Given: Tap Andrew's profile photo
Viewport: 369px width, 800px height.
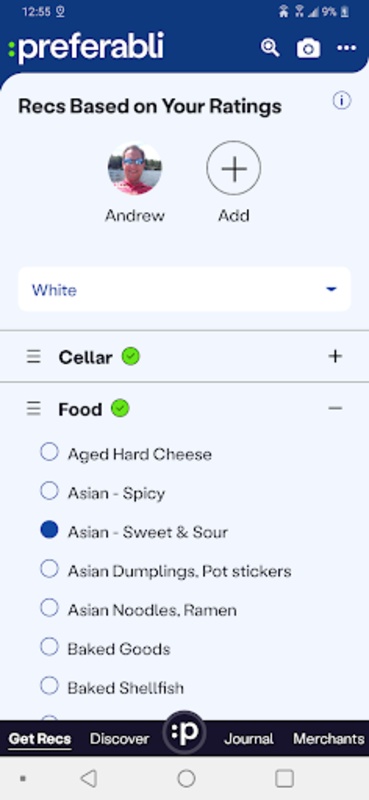Looking at the screenshot, I should click(x=135, y=168).
